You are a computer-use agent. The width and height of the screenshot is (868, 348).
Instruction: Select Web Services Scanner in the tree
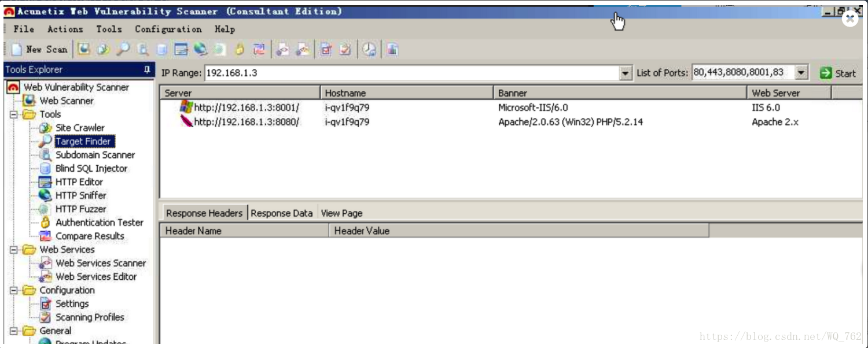(x=101, y=263)
